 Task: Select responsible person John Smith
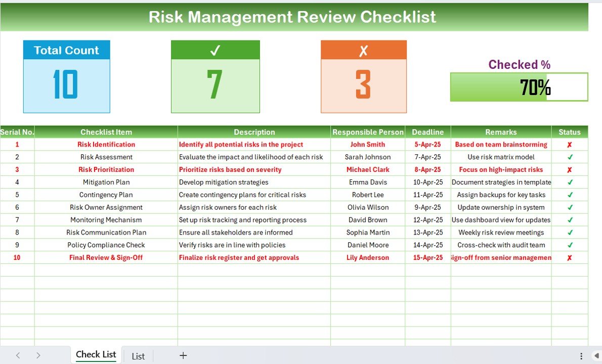point(368,145)
